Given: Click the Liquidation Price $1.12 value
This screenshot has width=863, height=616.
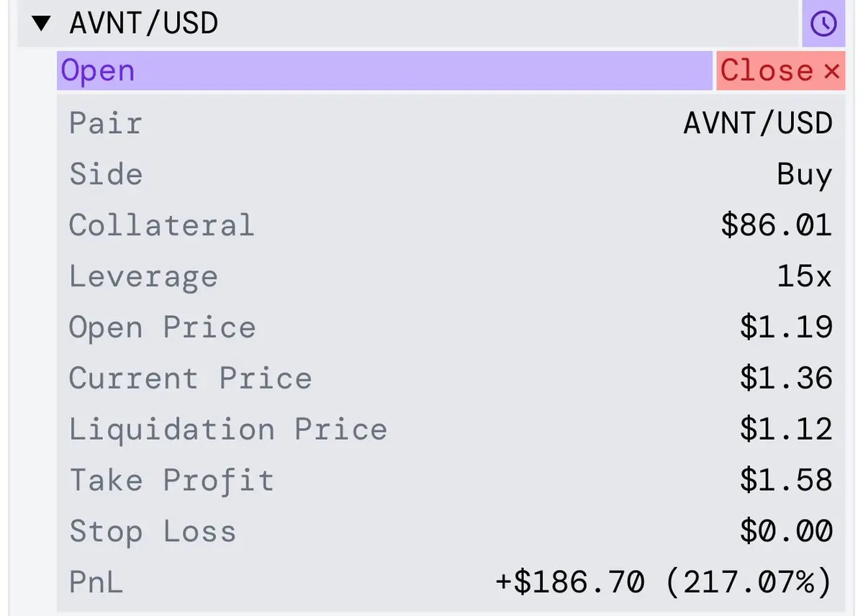Looking at the screenshot, I should [786, 428].
